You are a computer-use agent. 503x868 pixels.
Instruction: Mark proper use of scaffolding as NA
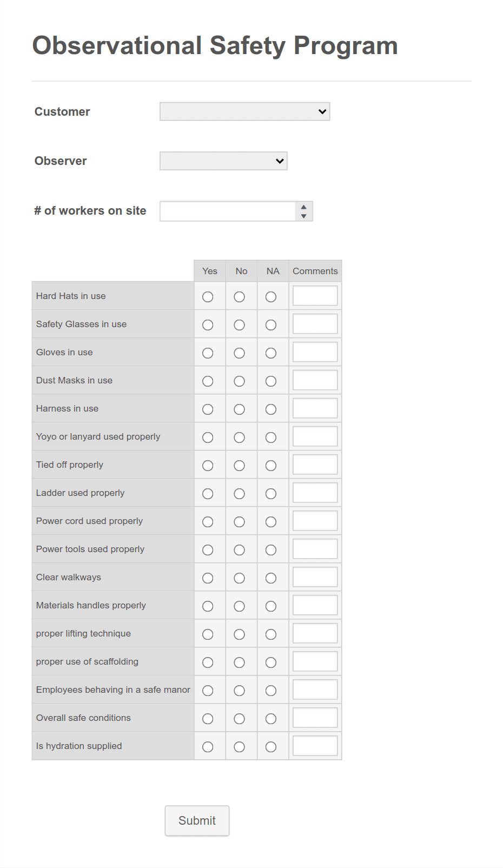pos(271,662)
